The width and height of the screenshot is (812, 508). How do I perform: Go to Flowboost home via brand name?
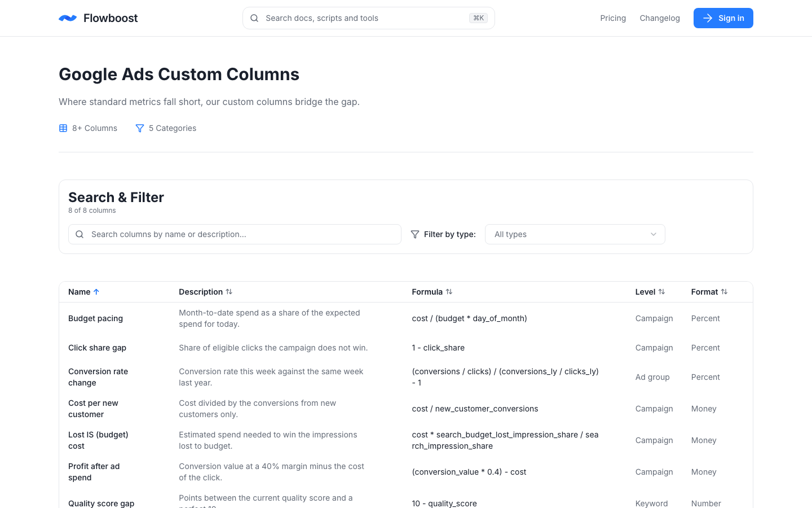click(x=111, y=18)
